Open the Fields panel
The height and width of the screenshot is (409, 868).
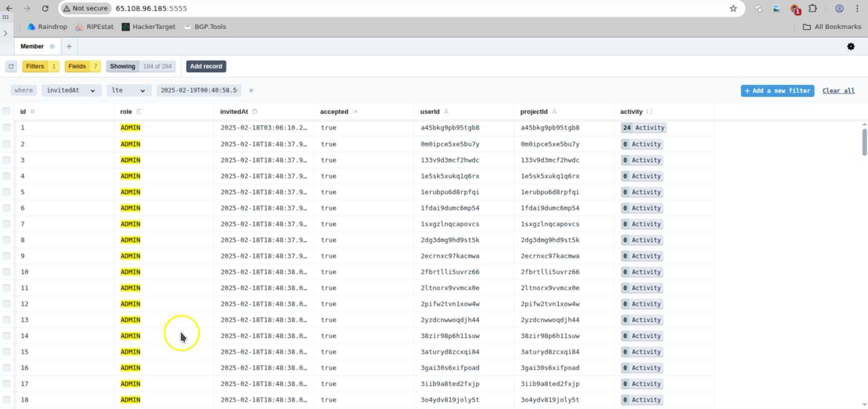[83, 66]
